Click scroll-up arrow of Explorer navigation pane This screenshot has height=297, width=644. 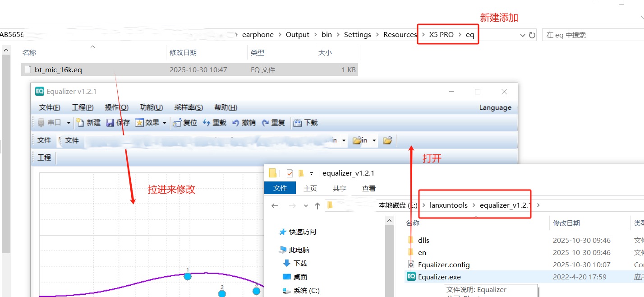pos(389,221)
